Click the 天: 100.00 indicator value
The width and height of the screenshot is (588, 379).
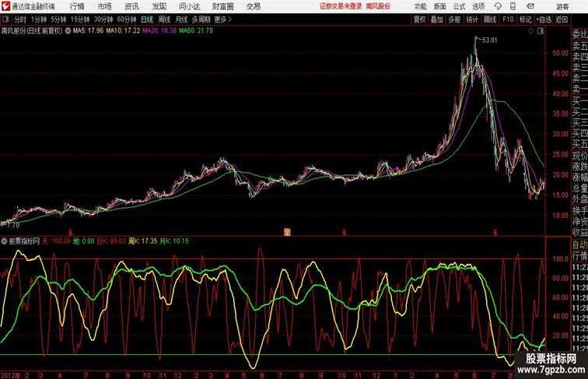click(56, 241)
